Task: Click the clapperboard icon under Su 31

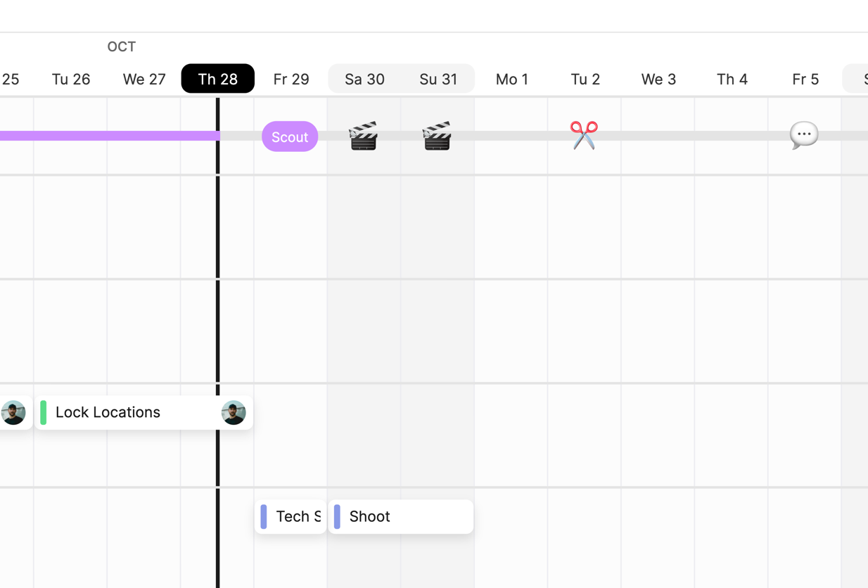Action: tap(437, 136)
